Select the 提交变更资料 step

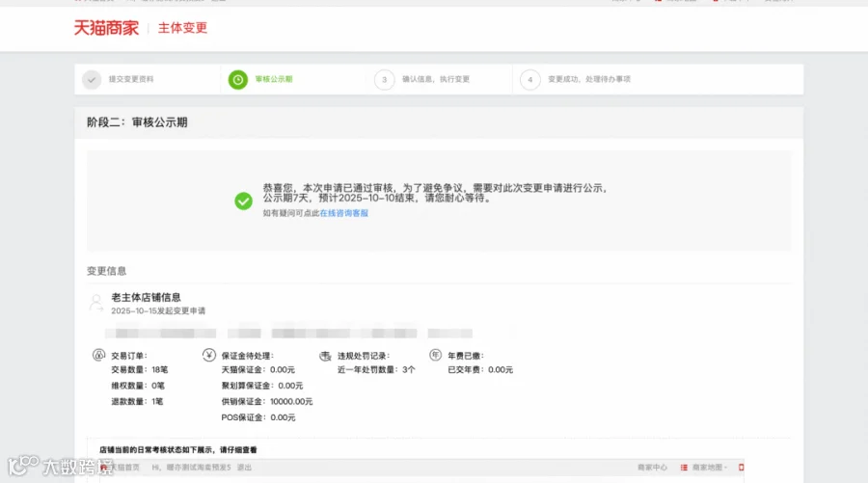point(131,79)
